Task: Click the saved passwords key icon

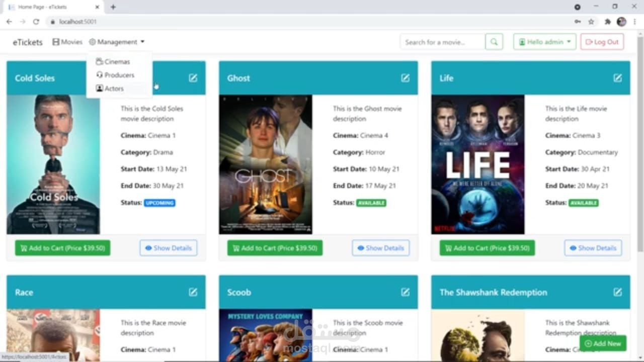Action: click(x=577, y=22)
